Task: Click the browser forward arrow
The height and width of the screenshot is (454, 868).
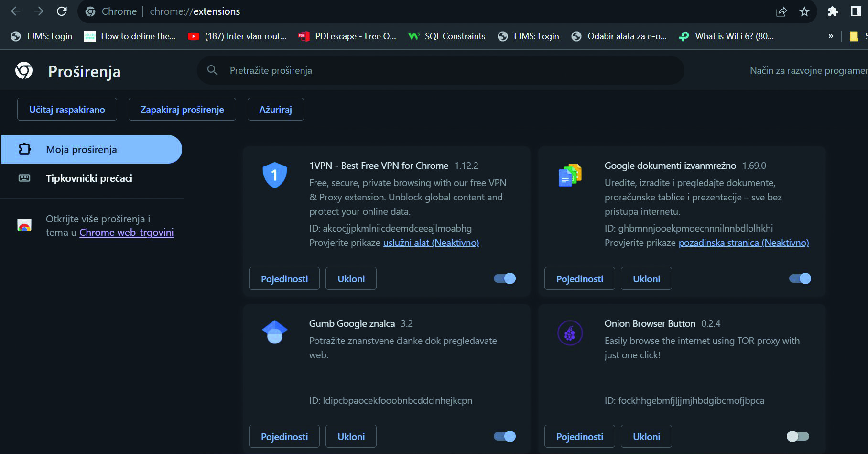Action: [39, 11]
